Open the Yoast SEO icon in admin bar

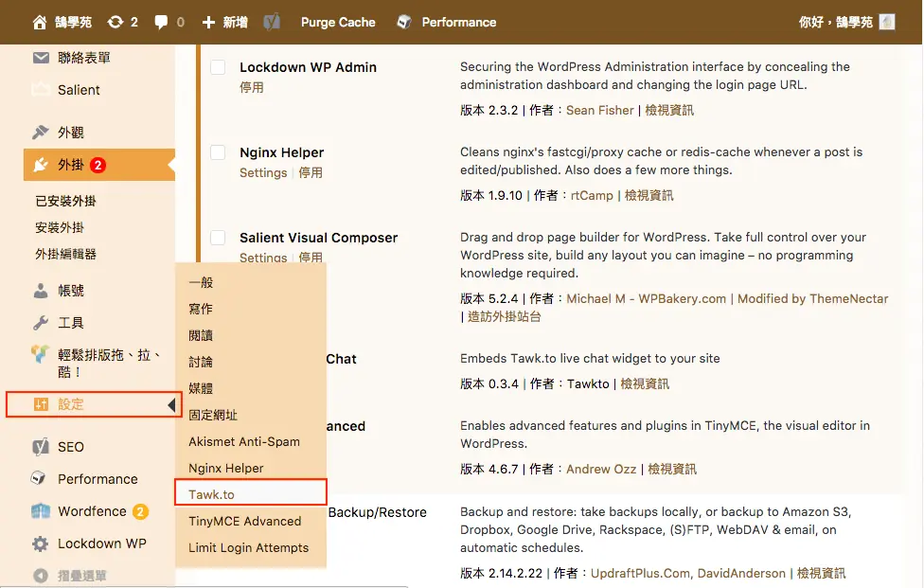[x=272, y=23]
